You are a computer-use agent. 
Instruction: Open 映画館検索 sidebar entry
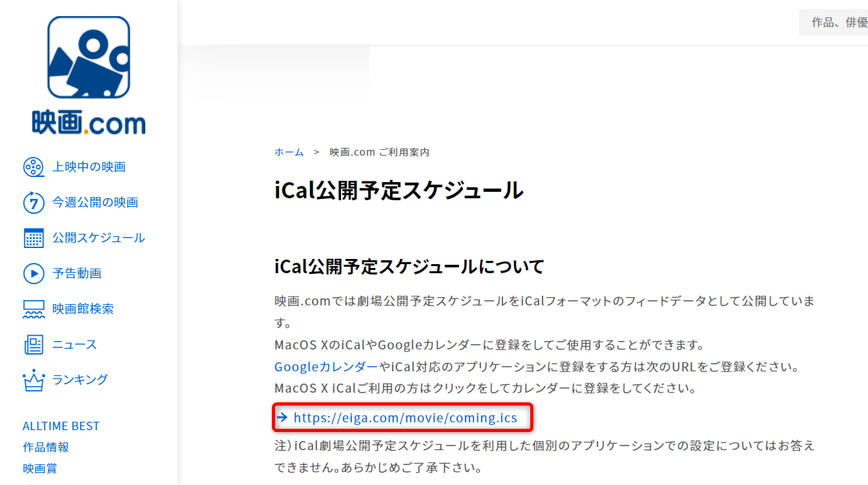[x=83, y=309]
